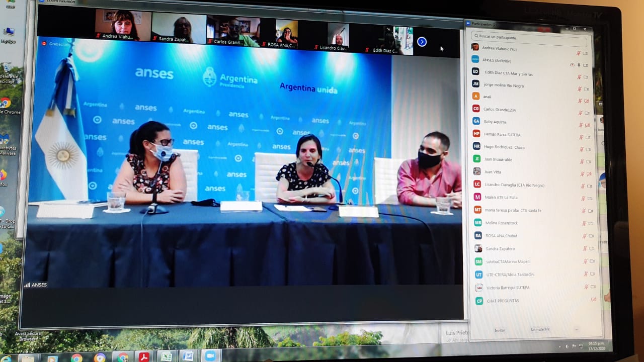The image size is (644, 362).
Task: Click the ED avatar for Edith Diaz
Action: pos(475,71)
